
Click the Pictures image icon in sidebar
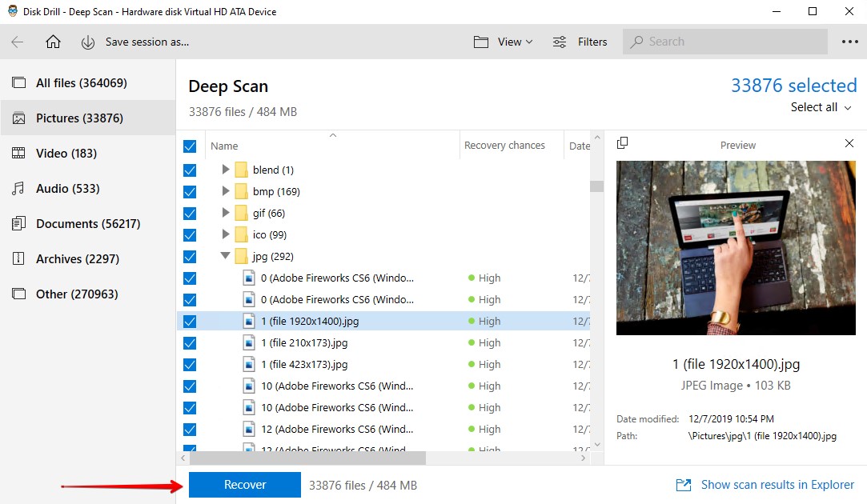[18, 118]
